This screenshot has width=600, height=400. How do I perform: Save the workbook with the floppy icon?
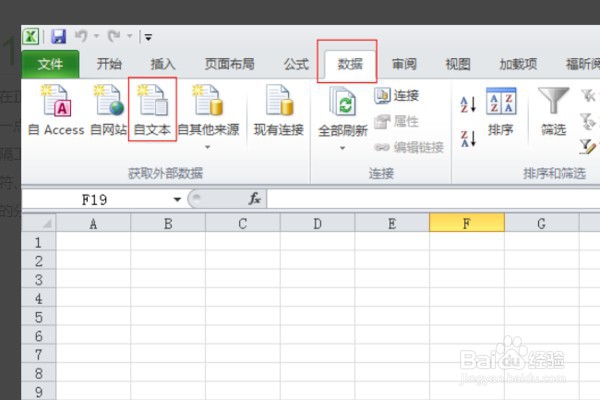click(x=59, y=37)
